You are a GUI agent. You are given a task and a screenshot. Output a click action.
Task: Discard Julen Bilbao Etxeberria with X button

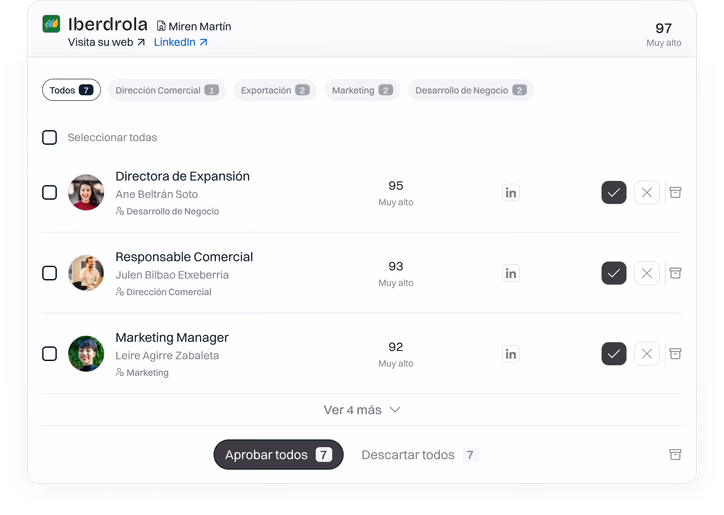click(646, 273)
